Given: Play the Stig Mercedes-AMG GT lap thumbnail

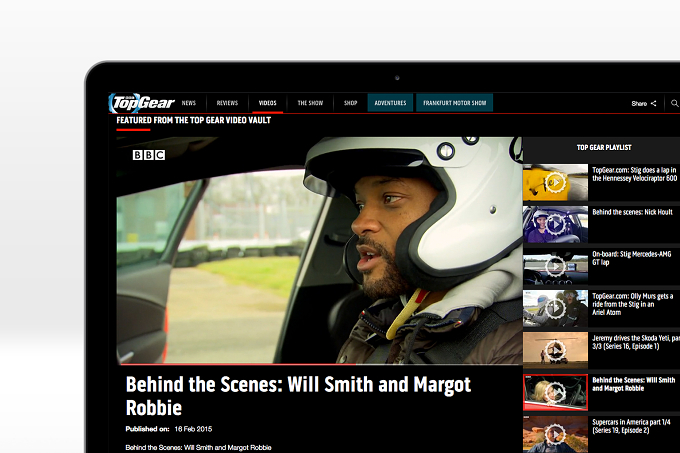Looking at the screenshot, I should tap(555, 266).
